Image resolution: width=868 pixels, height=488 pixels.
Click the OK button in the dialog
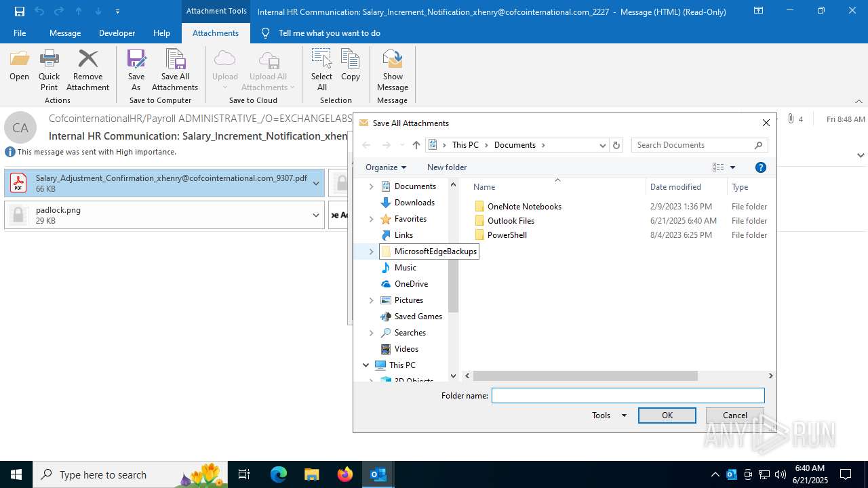point(667,415)
